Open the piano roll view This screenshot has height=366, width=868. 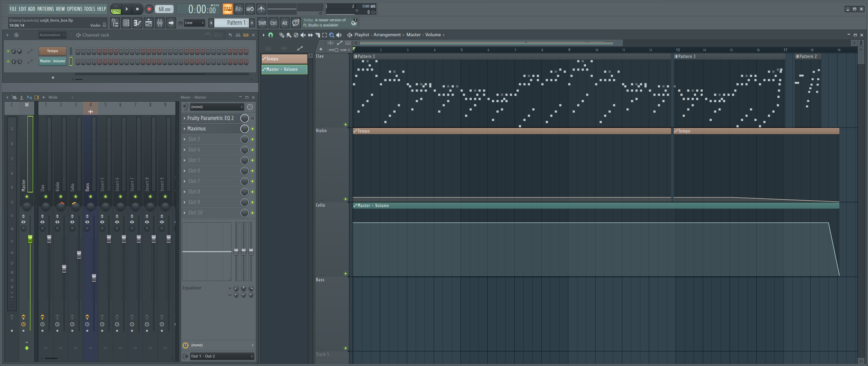(137, 23)
